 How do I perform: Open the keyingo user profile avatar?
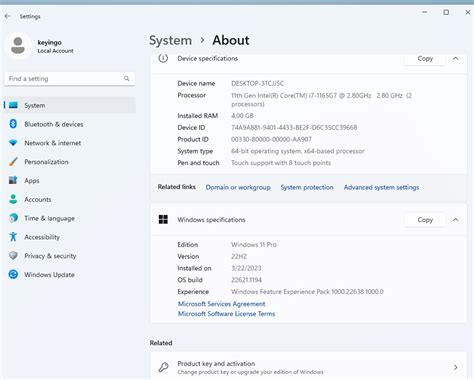click(18, 46)
